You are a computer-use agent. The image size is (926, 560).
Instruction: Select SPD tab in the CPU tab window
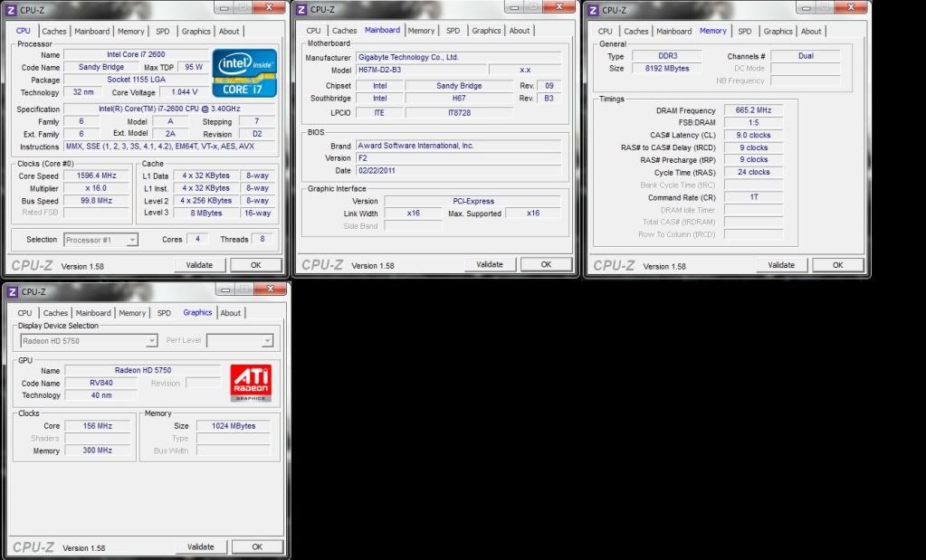click(x=162, y=32)
